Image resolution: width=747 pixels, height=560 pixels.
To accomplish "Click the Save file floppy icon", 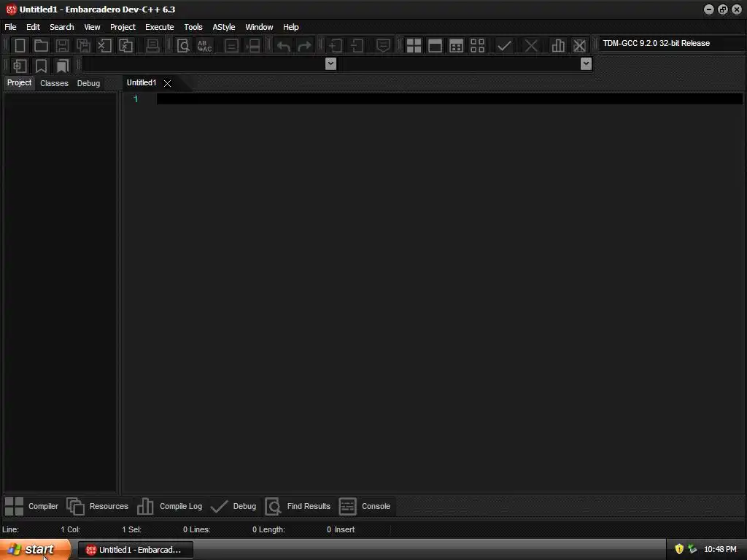I will tap(62, 46).
